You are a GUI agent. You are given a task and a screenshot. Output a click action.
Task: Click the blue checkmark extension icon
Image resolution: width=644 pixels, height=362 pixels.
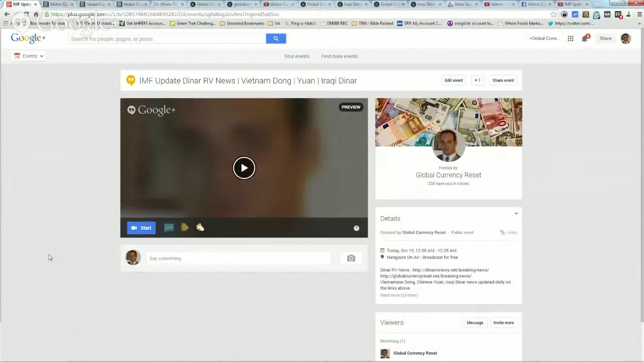pyautogui.click(x=575, y=15)
